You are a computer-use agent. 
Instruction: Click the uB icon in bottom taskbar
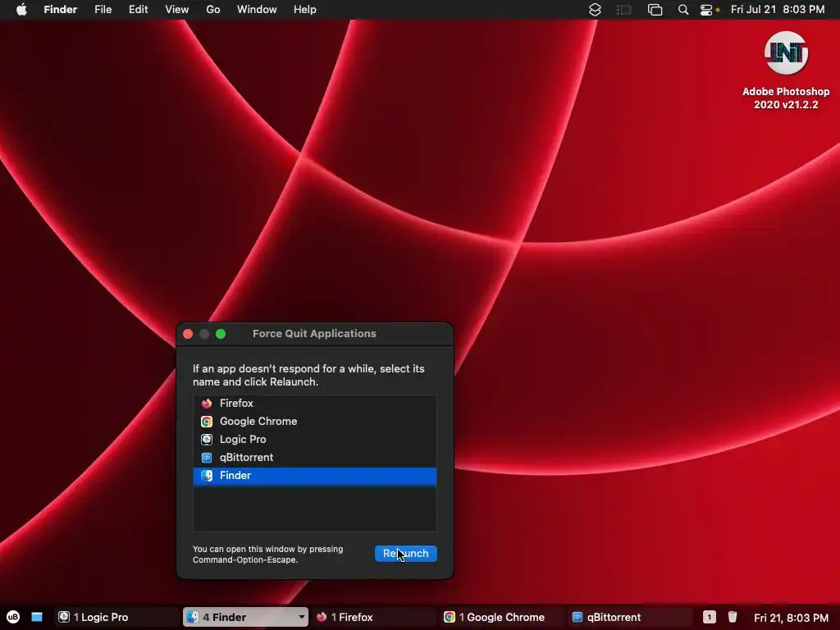pos(13,617)
